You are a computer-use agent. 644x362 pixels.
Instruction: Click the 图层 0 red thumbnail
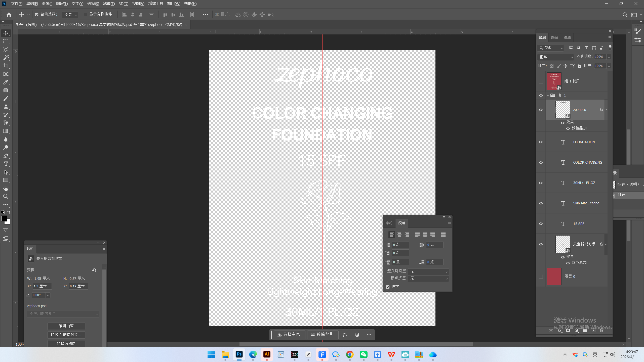554,277
